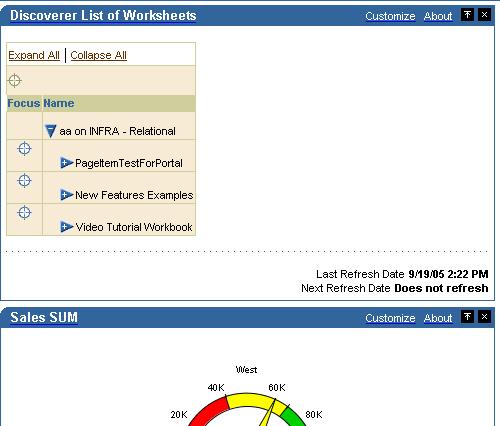Collapse the Discoverer List of Worksheets portlet
Viewport: 500px width, 426px height.
[467, 15]
